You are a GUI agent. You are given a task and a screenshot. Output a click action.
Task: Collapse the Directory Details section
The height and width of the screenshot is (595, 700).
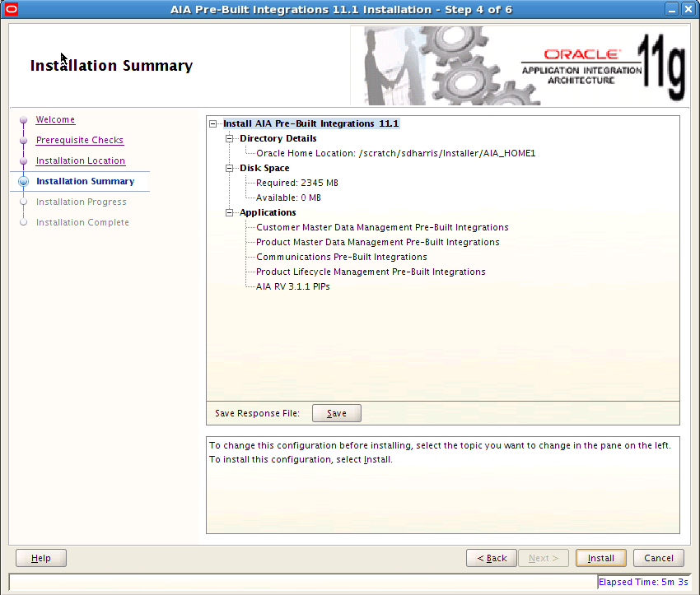click(x=229, y=138)
